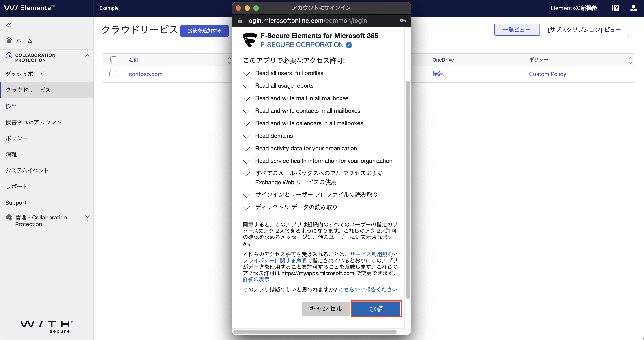Click the lock icon in login address bar
This screenshot has height=340, width=644.
pos(240,21)
